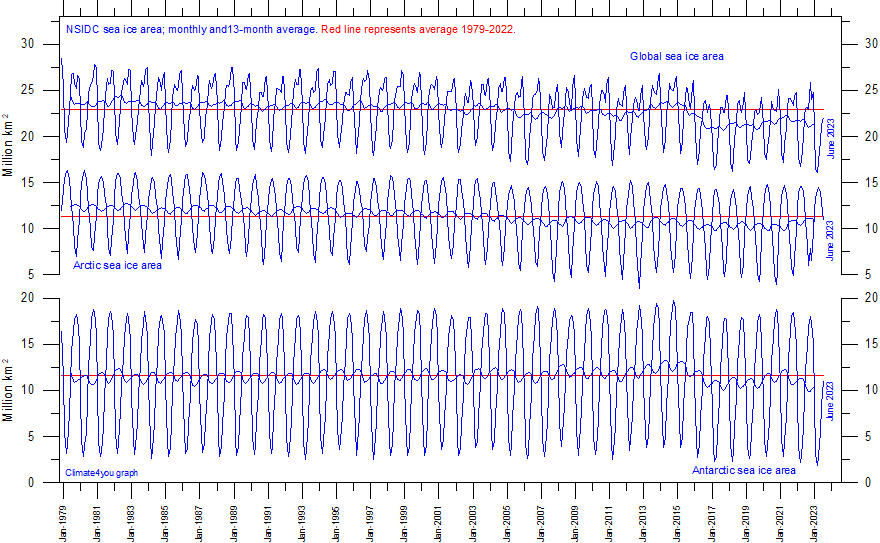This screenshot has width=880, height=543.
Task: Click the "Arctic sea ice area" label
Action: tap(117, 266)
